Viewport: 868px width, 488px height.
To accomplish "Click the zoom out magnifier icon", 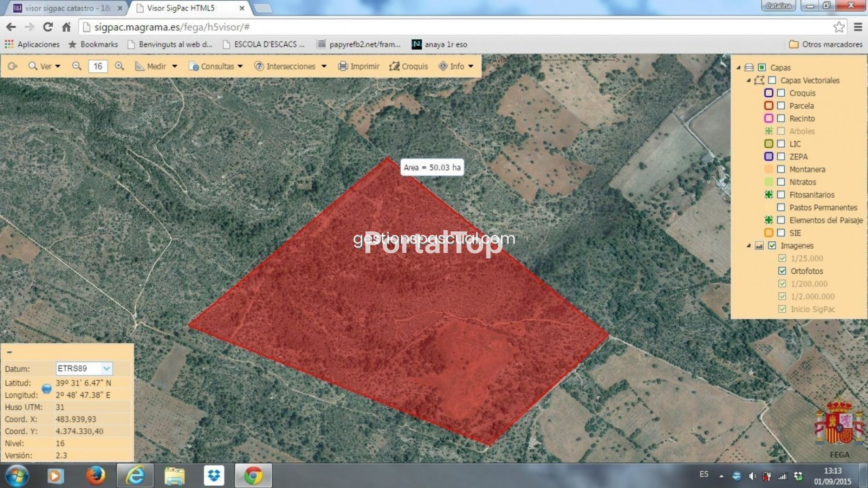I will coord(77,66).
